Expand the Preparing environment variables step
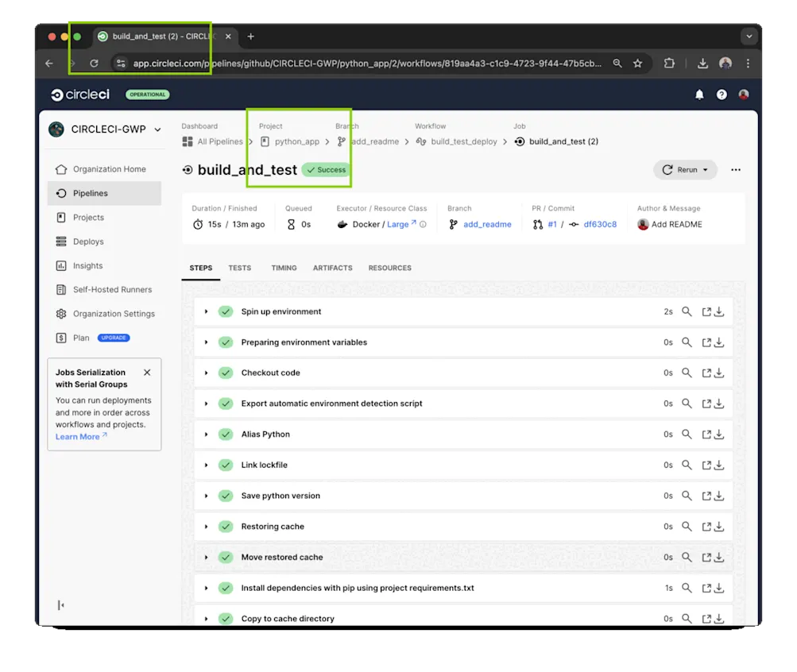The height and width of the screenshot is (672, 797). coord(206,342)
